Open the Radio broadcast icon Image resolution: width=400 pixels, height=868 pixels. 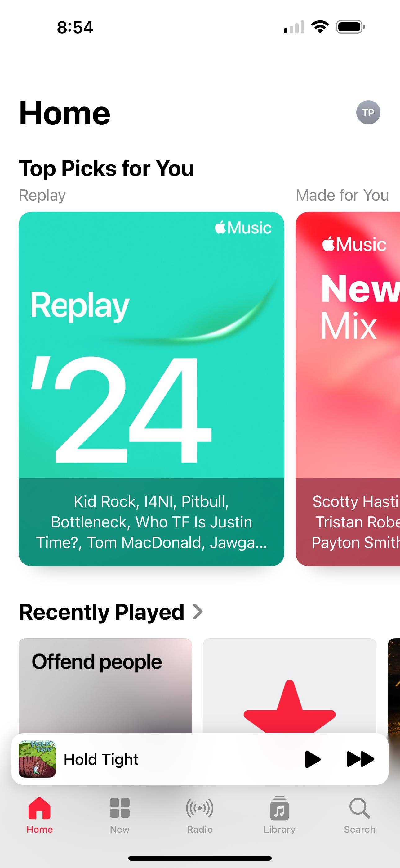point(200,808)
